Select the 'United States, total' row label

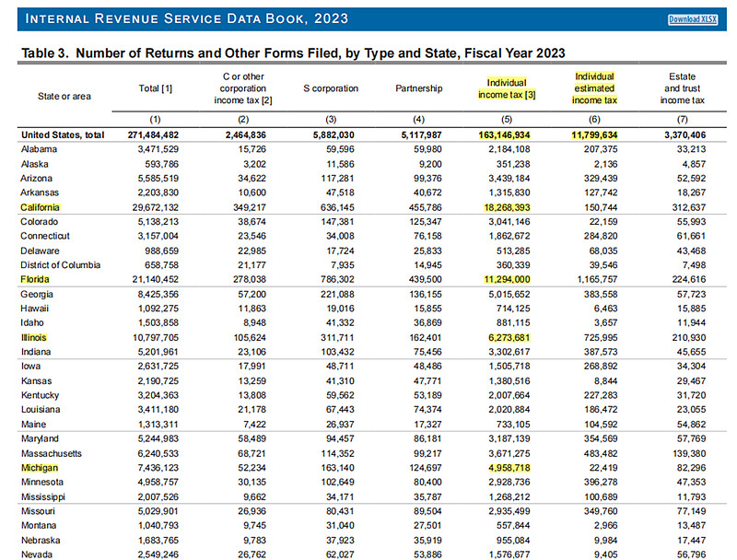pos(63,134)
